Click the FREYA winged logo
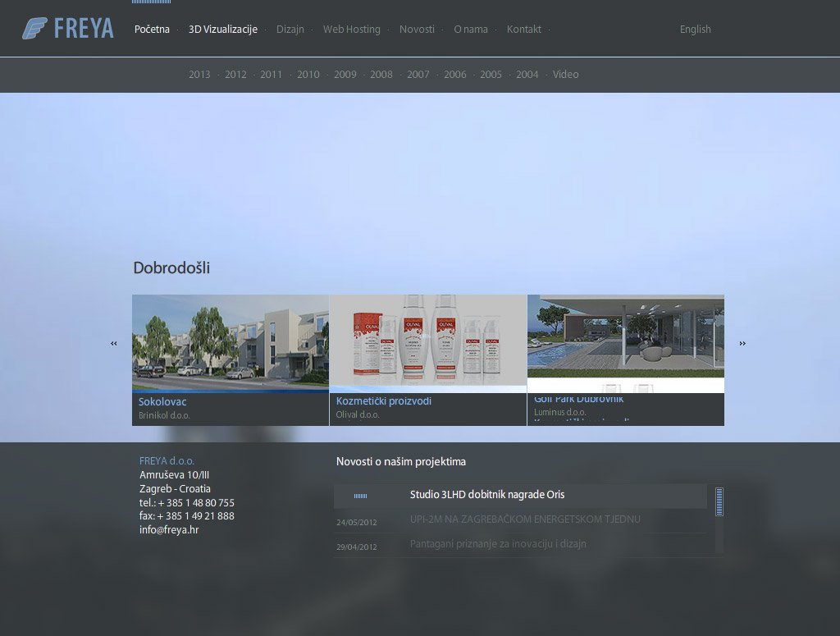The width and height of the screenshot is (840, 636). (68, 29)
